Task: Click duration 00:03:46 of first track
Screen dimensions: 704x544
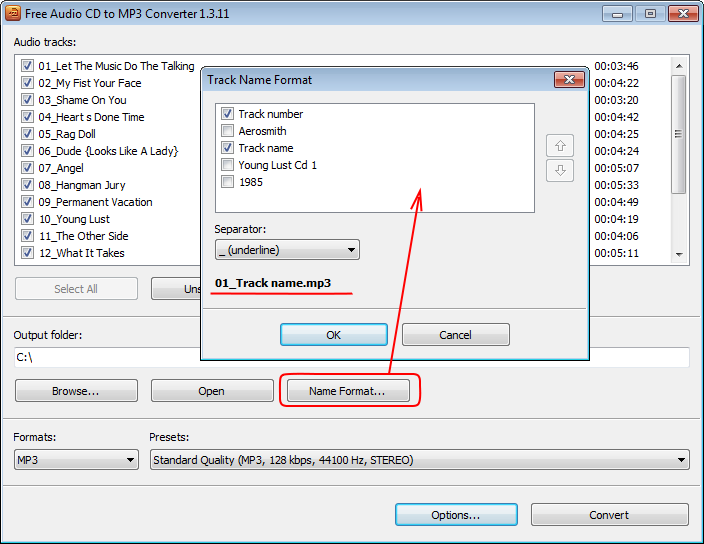Action: [x=616, y=66]
